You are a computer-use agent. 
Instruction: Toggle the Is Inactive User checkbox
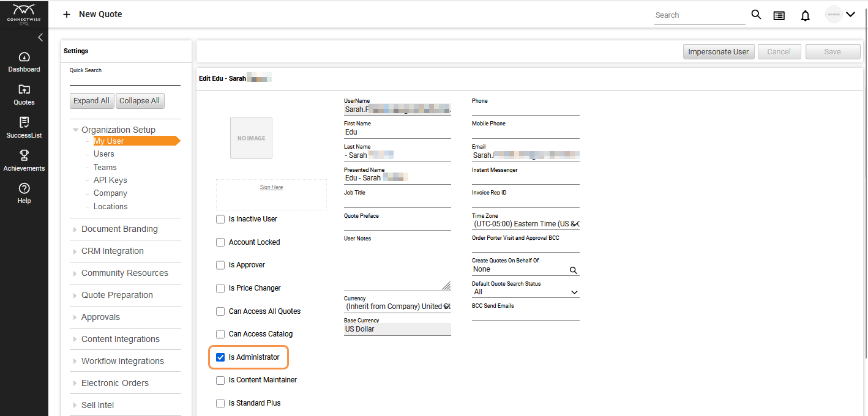220,219
